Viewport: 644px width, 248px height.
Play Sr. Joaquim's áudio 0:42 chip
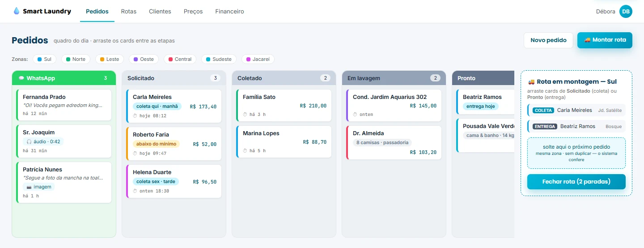43,141
